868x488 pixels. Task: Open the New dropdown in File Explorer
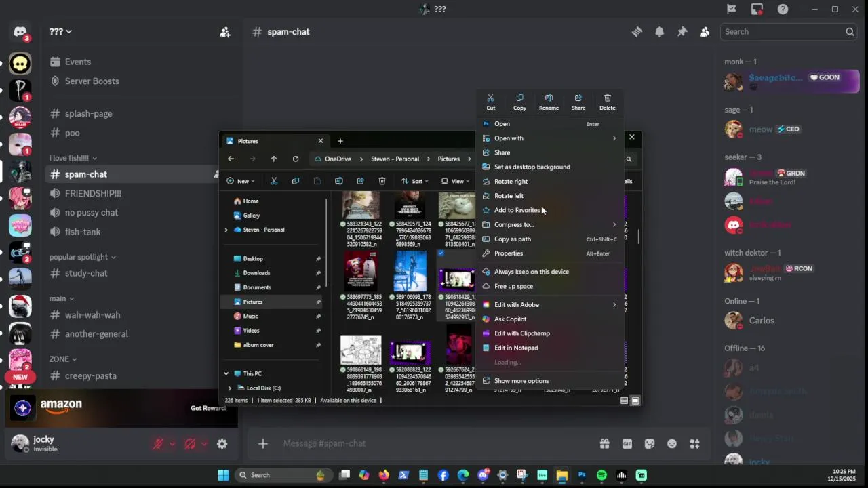click(241, 181)
